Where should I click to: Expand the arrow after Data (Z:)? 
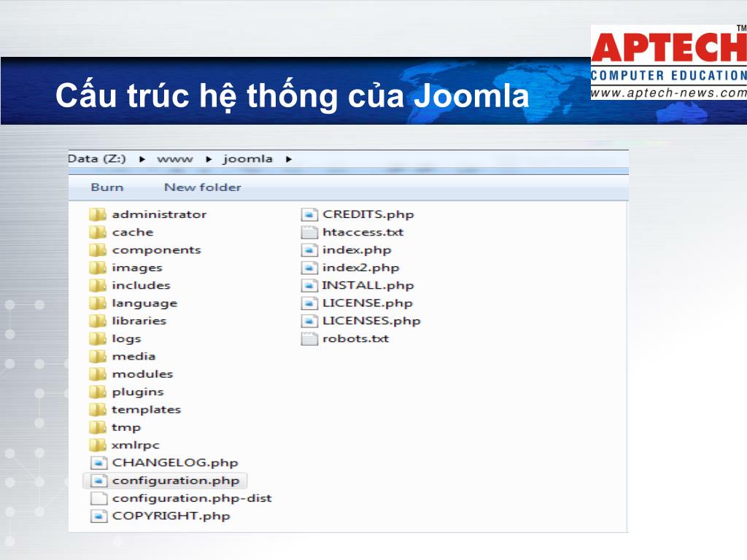tap(142, 159)
